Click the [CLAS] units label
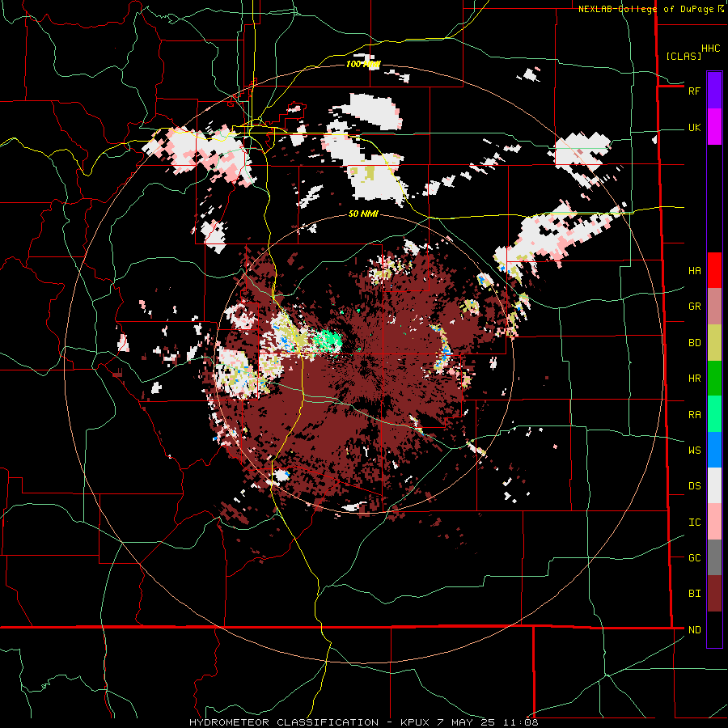Viewport: 728px width, 728px height. tap(684, 57)
